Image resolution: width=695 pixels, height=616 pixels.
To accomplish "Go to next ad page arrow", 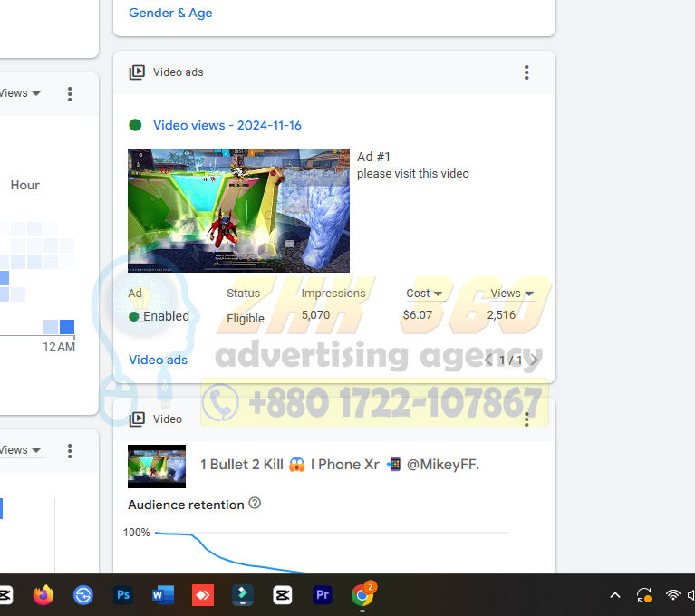I will point(534,360).
